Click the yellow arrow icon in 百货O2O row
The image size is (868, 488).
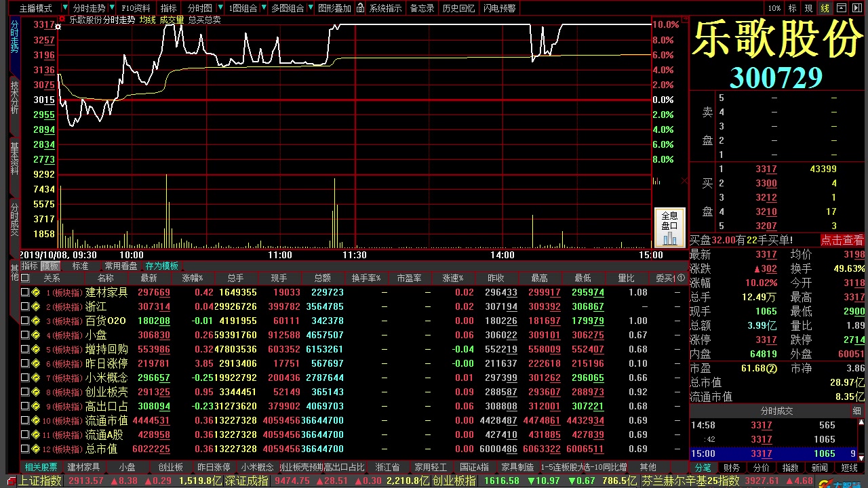[36, 321]
